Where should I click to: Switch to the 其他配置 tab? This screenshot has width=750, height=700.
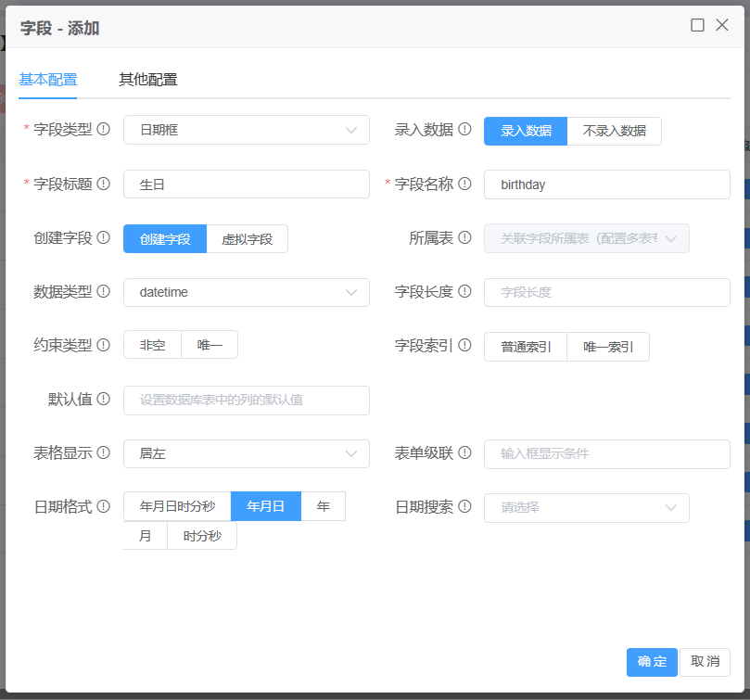148,80
